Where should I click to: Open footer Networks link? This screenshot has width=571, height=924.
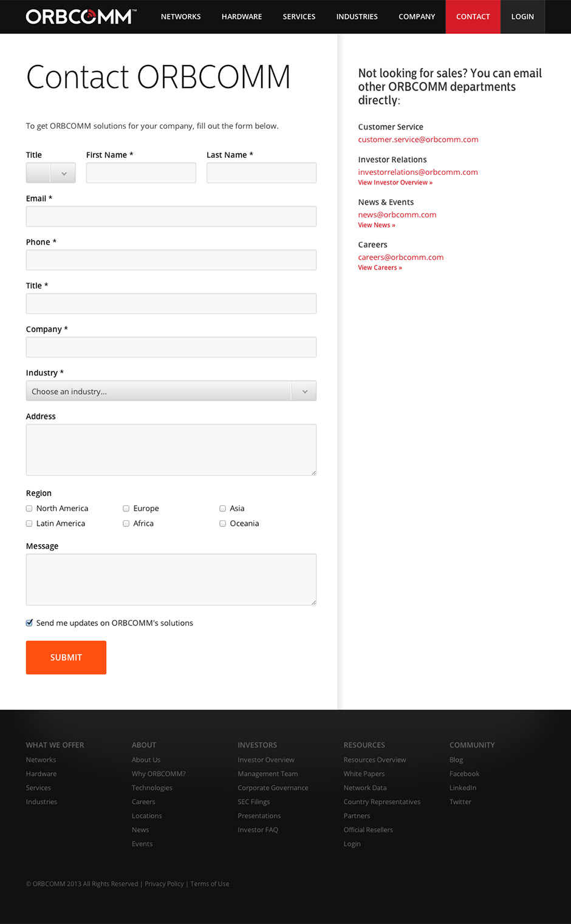[41, 760]
